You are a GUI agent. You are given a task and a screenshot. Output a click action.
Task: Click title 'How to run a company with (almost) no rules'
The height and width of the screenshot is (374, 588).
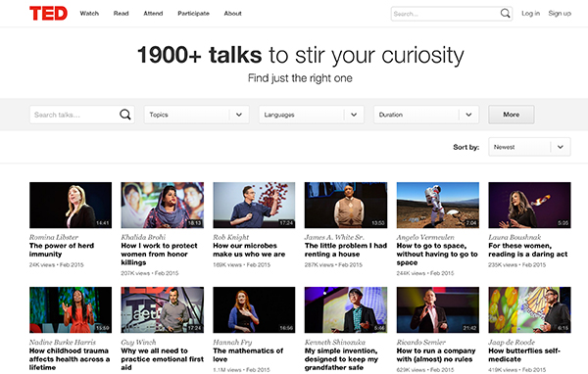click(x=436, y=354)
